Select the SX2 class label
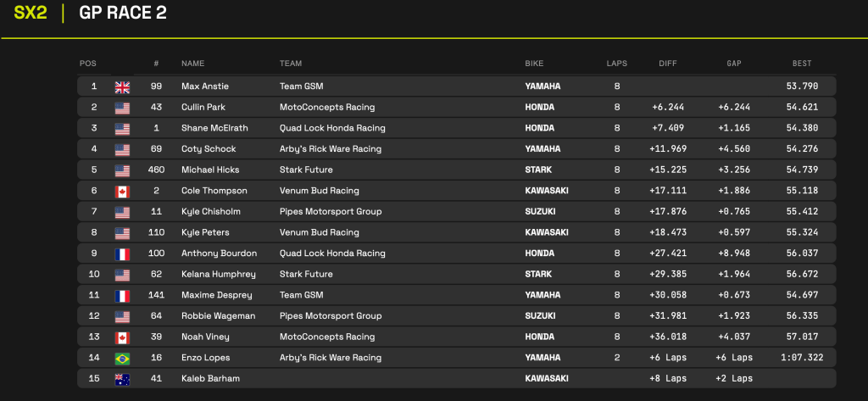This screenshot has height=401, width=868. click(31, 14)
